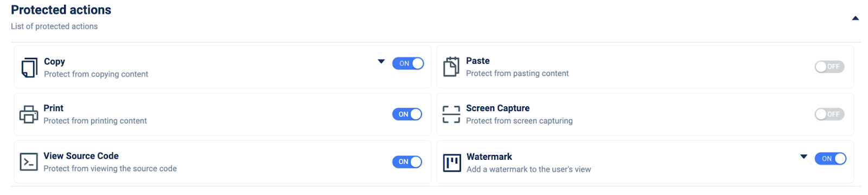Click the Paste clipboard icon

point(451,67)
